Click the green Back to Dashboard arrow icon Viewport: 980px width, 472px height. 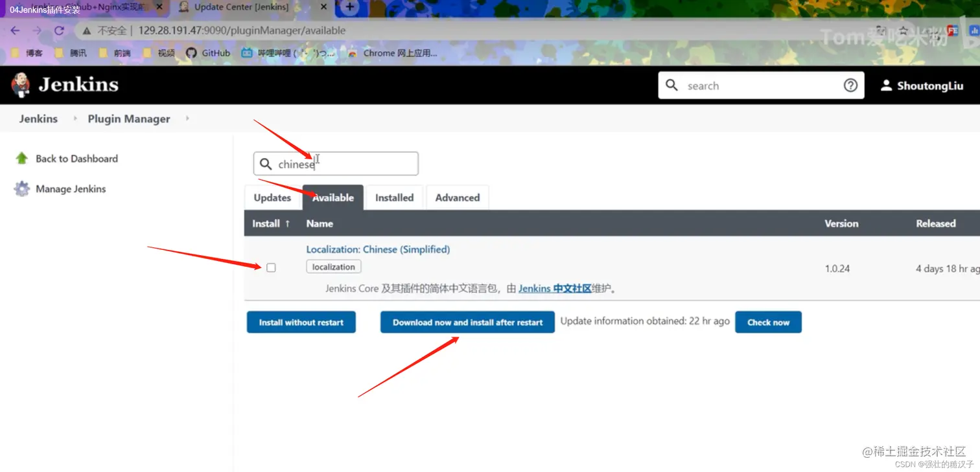[22, 158]
